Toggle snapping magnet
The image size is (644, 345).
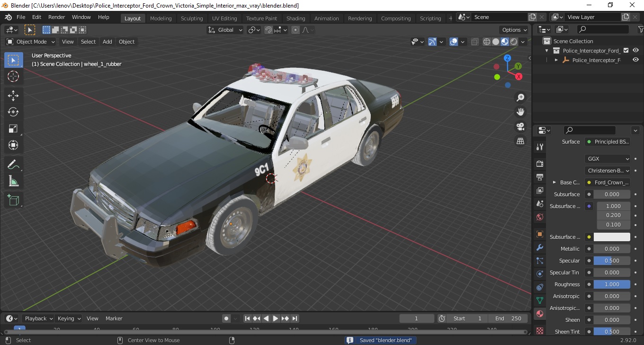(268, 30)
